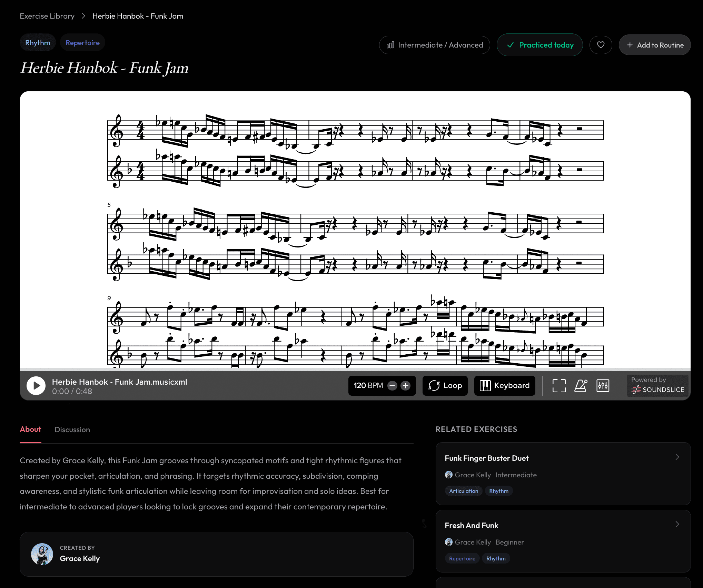Open the mixer sliders icon
Screen dimensions: 703x588
(x=603, y=386)
